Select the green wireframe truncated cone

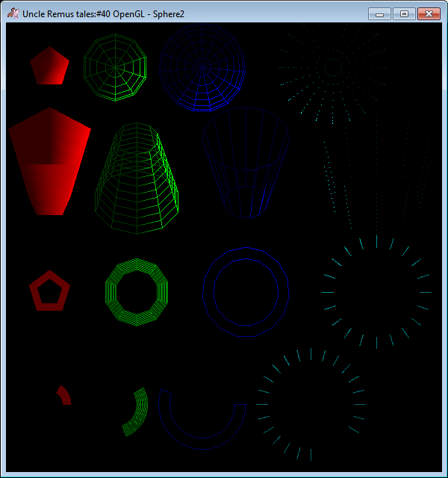[137, 179]
